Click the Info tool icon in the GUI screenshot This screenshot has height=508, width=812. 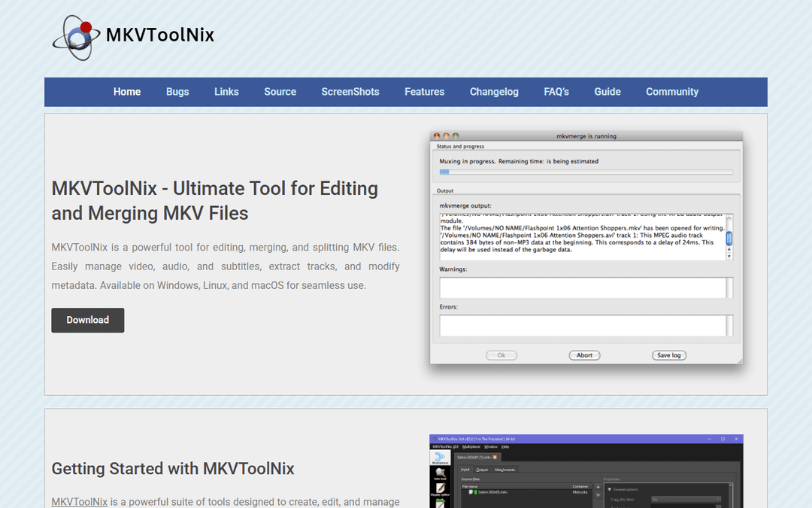pyautogui.click(x=440, y=473)
